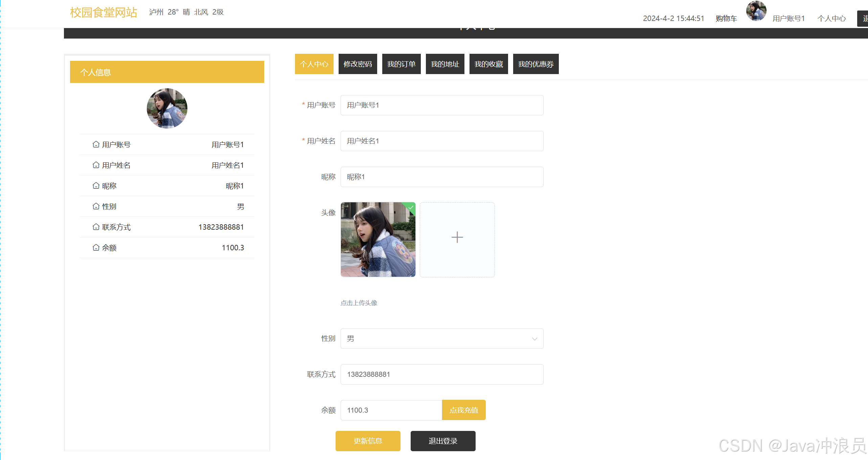This screenshot has height=460, width=868.
Task: Click the round avatar in top header
Action: coord(756,11)
